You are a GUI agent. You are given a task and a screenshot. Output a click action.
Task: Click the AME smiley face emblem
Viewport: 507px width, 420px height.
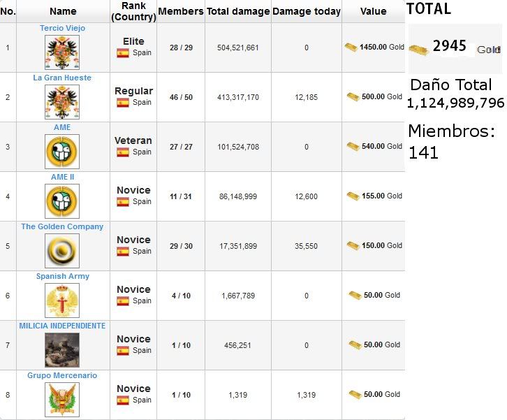coord(62,152)
